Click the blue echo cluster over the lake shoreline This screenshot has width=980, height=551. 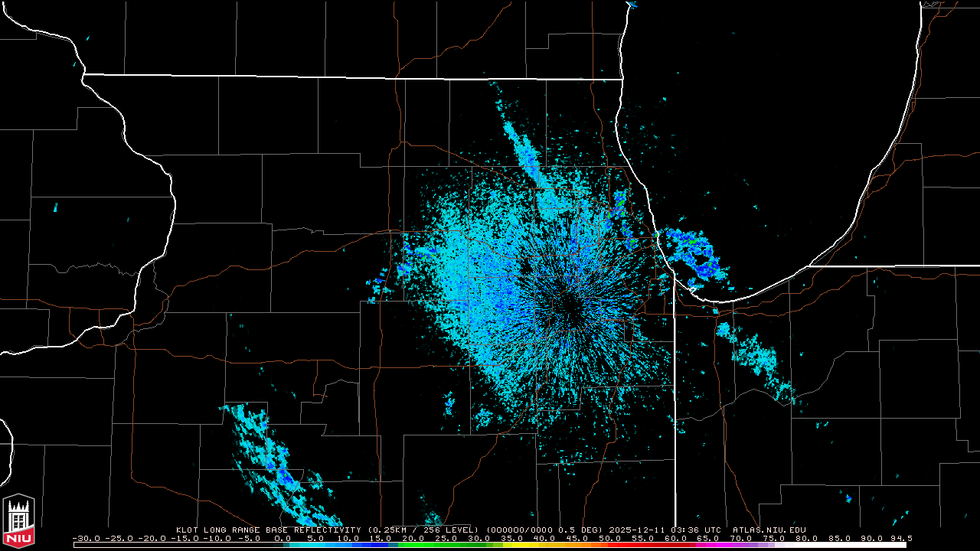[693, 253]
